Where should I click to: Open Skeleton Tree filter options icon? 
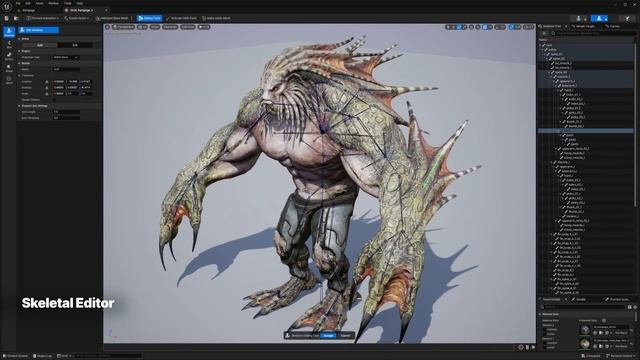click(x=545, y=33)
